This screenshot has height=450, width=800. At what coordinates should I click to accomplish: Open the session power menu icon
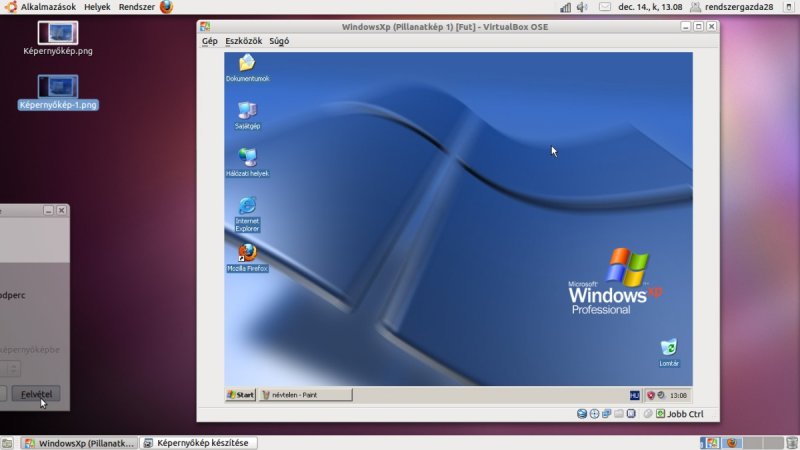pos(789,7)
